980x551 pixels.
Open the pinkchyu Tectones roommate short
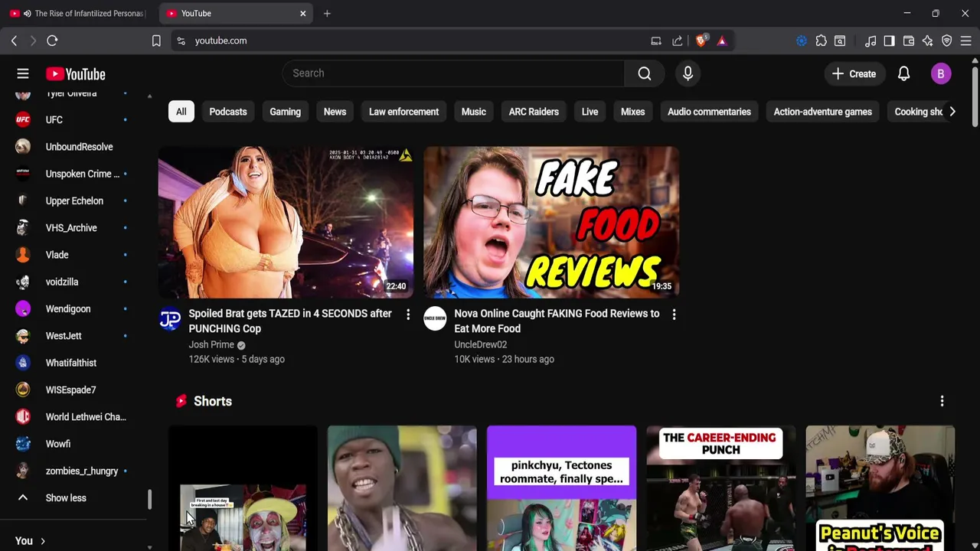[561, 488]
